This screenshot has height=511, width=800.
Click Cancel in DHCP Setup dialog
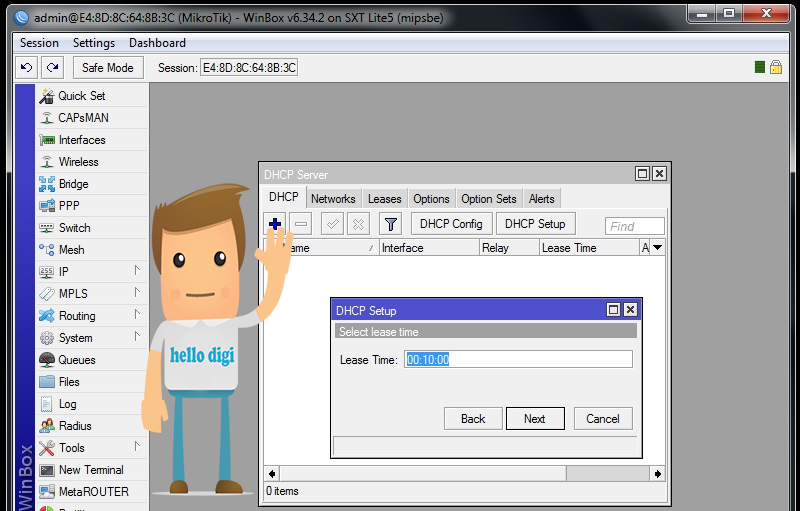(603, 419)
